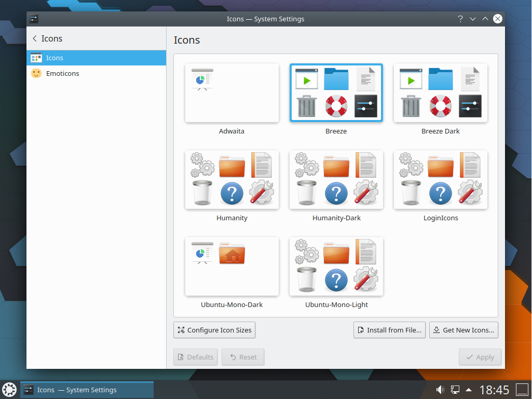
Task: Click the Breeze Dark folder icon
Action: pyautogui.click(x=441, y=79)
